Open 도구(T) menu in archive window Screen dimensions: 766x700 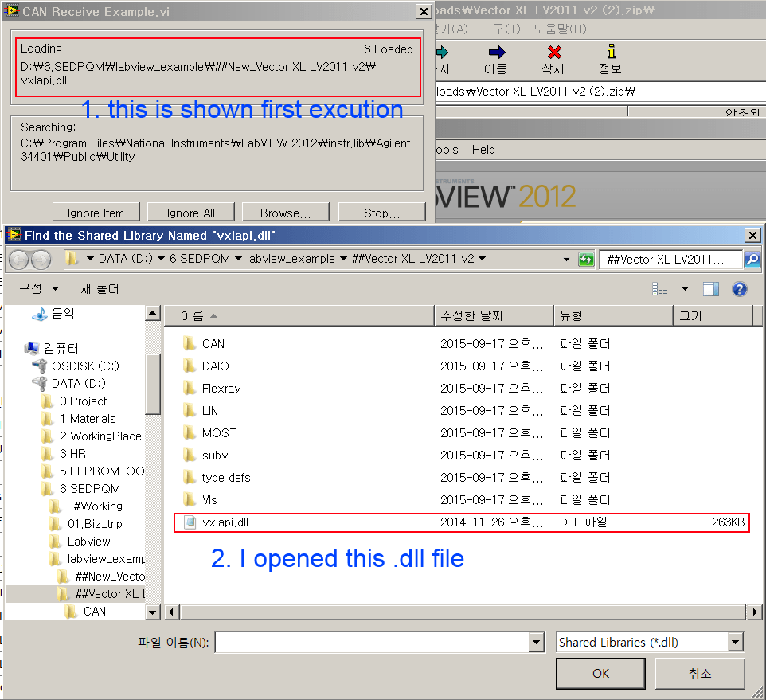pyautogui.click(x=501, y=29)
